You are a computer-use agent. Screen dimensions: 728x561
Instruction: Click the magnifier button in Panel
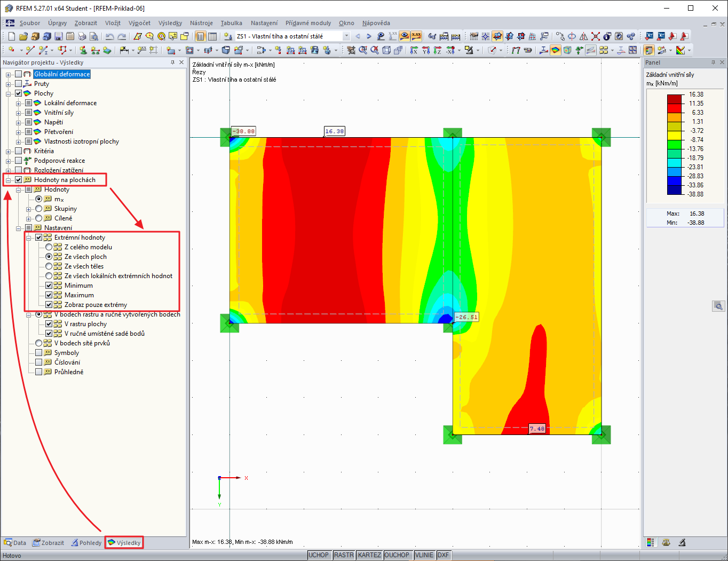coord(718,306)
